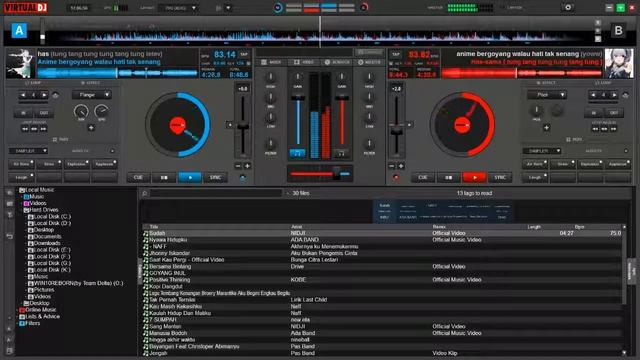
Task: Switch mixer panel to the VIDEO tab
Action: coord(304,62)
